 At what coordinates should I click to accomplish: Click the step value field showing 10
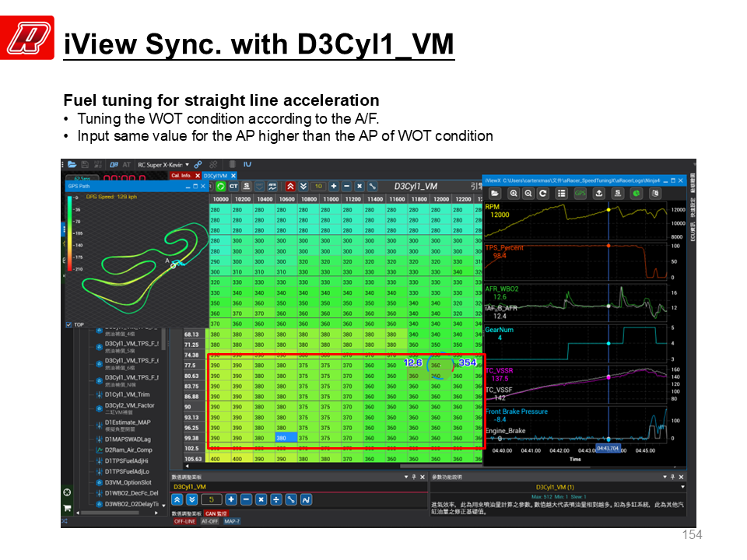point(318,186)
